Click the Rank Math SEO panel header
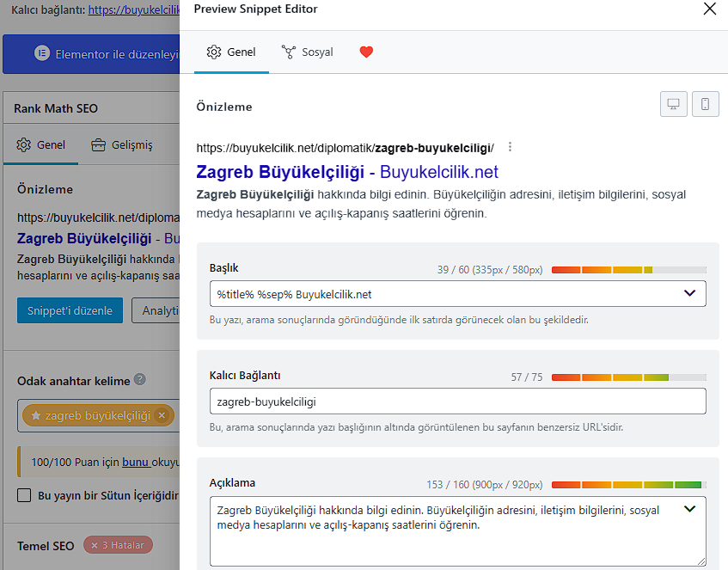Image resolution: width=728 pixels, height=570 pixels. (x=91, y=108)
